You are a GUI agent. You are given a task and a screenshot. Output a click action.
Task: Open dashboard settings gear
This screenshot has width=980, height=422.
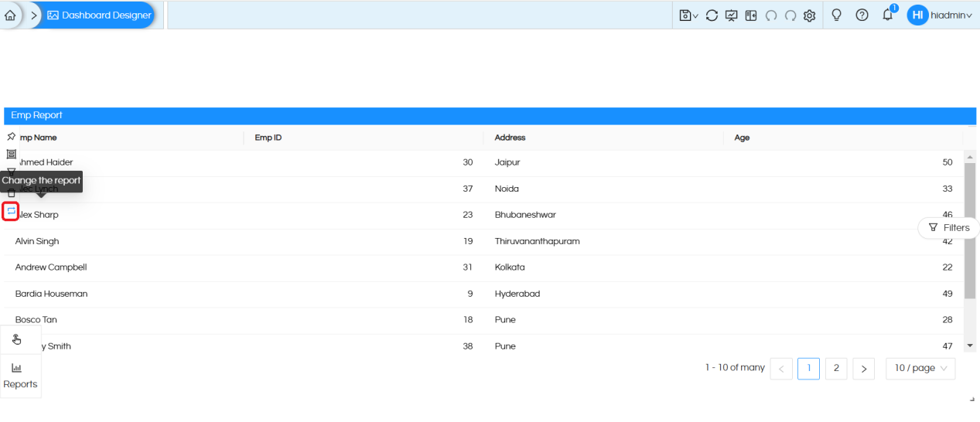tap(810, 15)
